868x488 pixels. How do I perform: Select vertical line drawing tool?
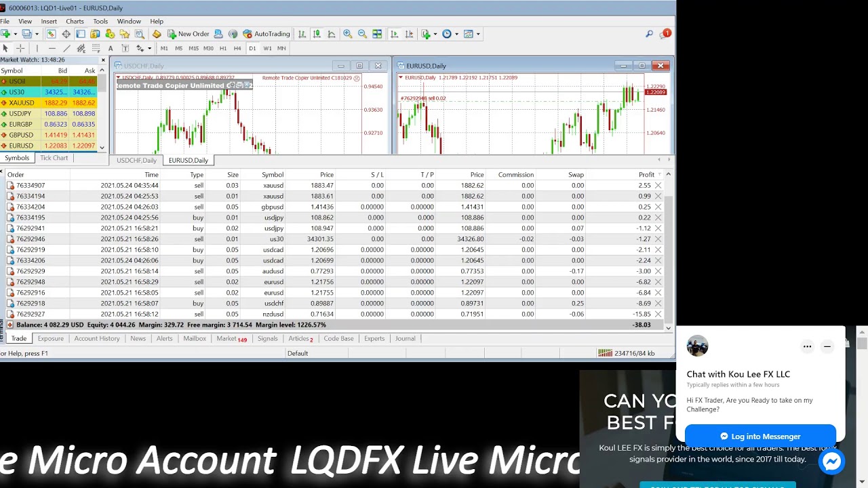pos(37,48)
